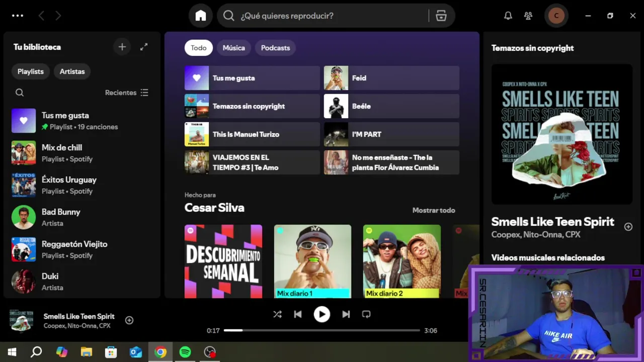Skip to next track
This screenshot has width=644, height=362.
coord(346,314)
